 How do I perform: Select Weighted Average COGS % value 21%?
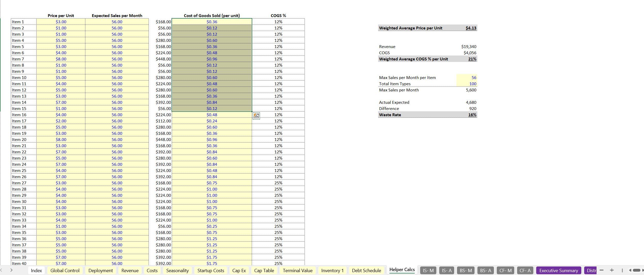(472, 59)
